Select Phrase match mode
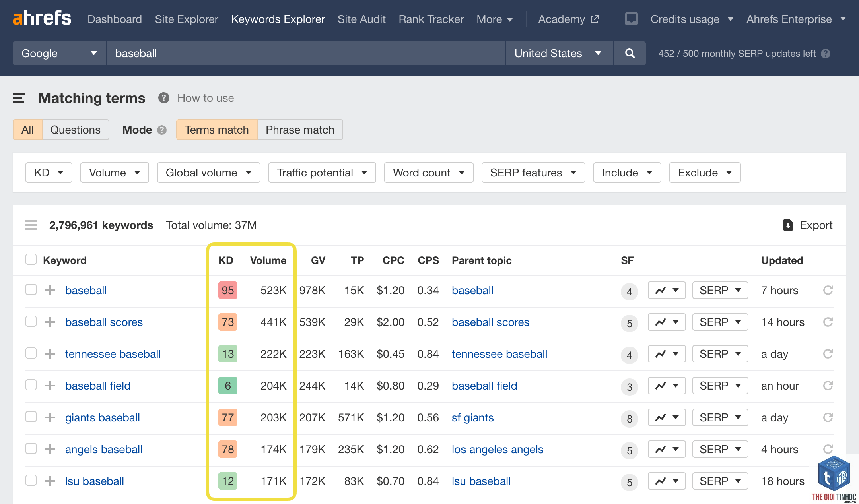 click(300, 130)
